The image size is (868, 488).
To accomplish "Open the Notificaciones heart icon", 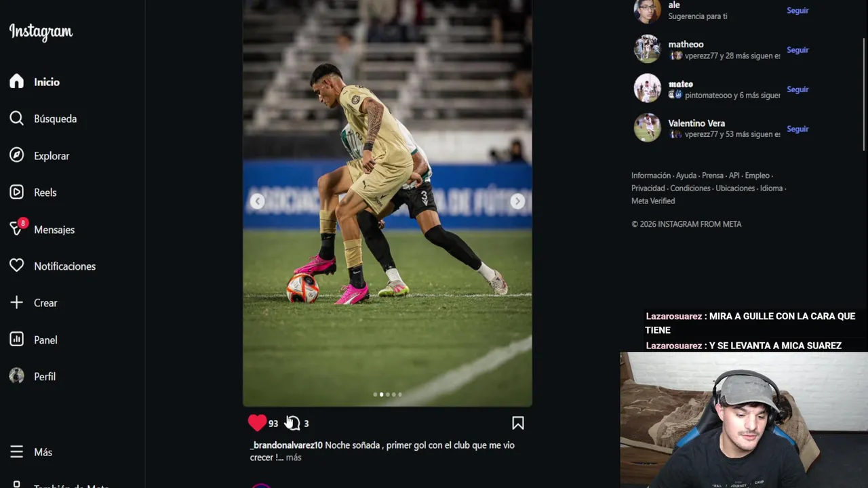I will 16,266.
